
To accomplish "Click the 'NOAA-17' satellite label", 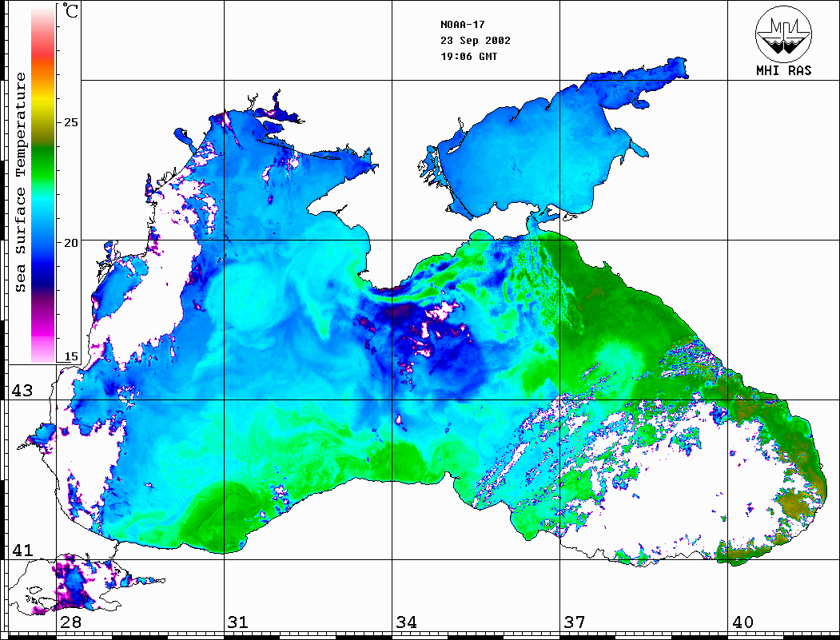I will coord(462,25).
